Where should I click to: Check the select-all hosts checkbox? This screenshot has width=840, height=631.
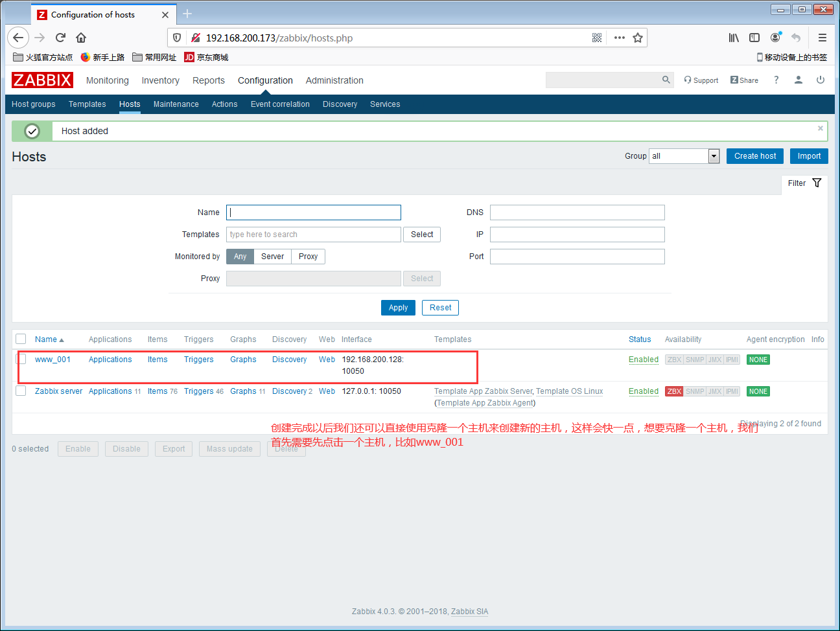pyautogui.click(x=21, y=339)
